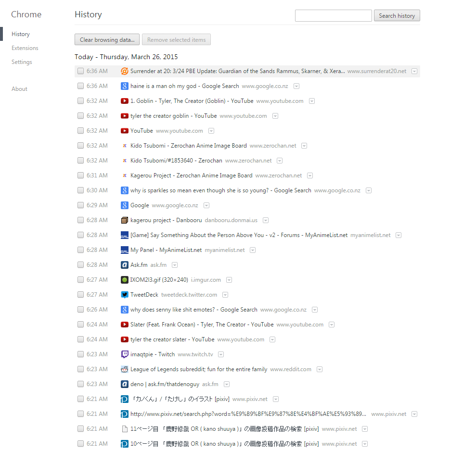The width and height of the screenshot is (476, 451).
Task: Tick checkbox for 'haine is a man' search
Action: [80, 86]
